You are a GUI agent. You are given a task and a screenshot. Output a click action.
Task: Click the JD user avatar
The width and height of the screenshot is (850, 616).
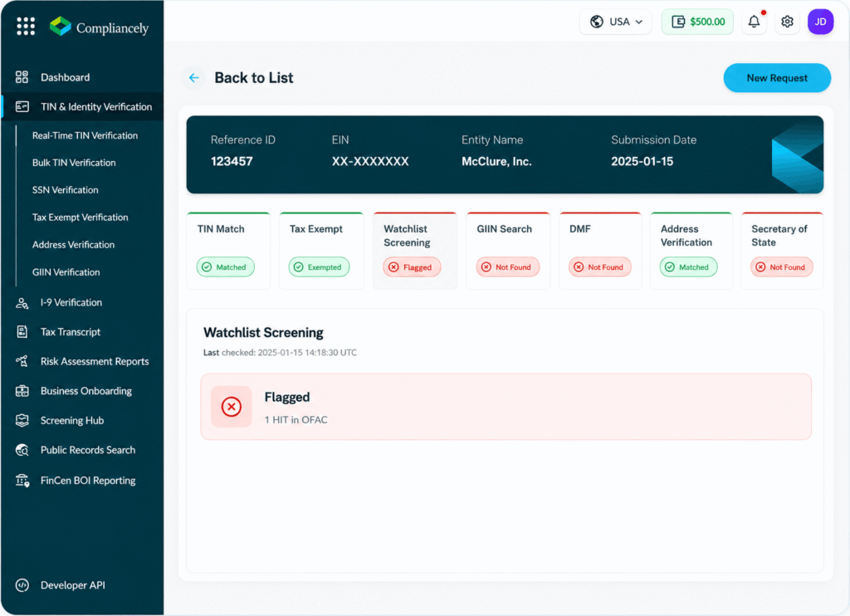click(x=820, y=22)
